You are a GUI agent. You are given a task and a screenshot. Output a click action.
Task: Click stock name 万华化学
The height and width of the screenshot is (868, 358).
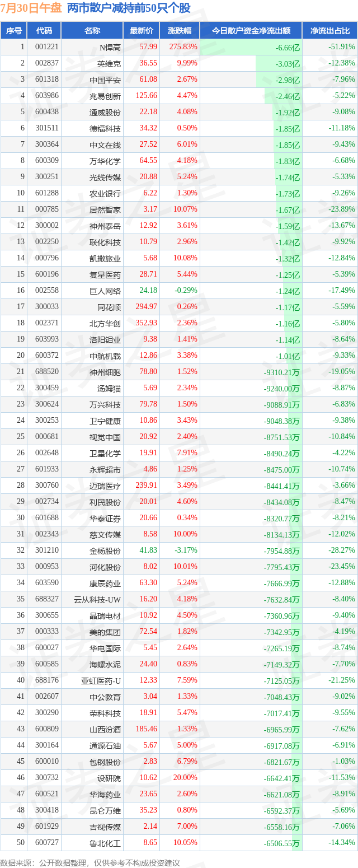click(105, 161)
